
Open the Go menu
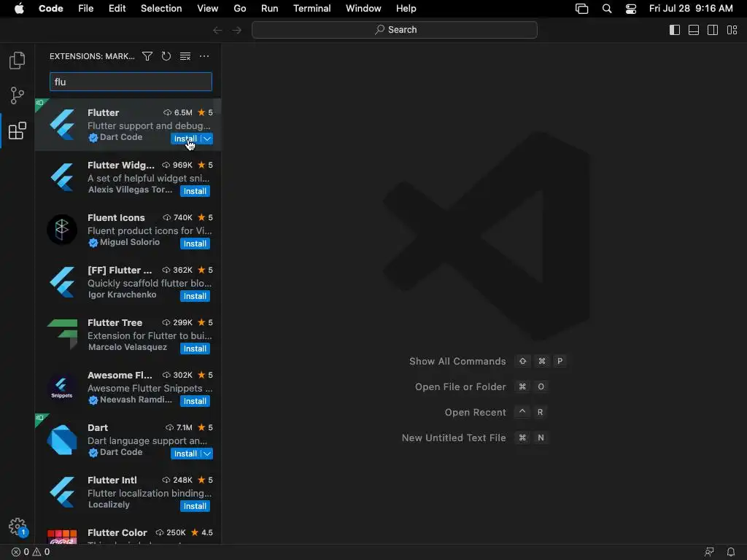239,9
